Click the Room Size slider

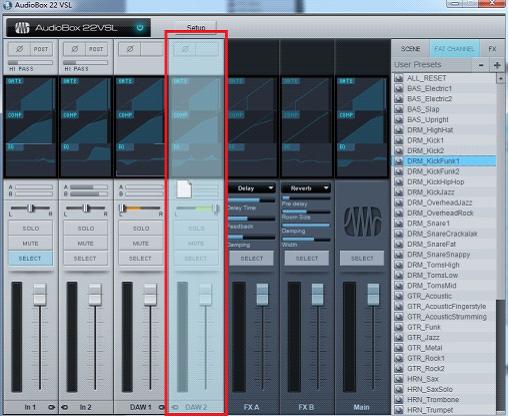(x=306, y=212)
